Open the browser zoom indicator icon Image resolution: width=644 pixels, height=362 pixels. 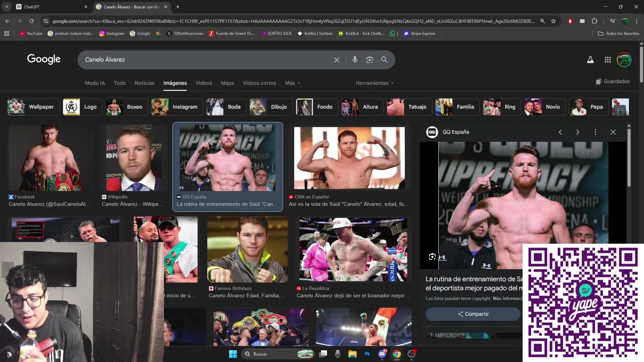[542, 21]
